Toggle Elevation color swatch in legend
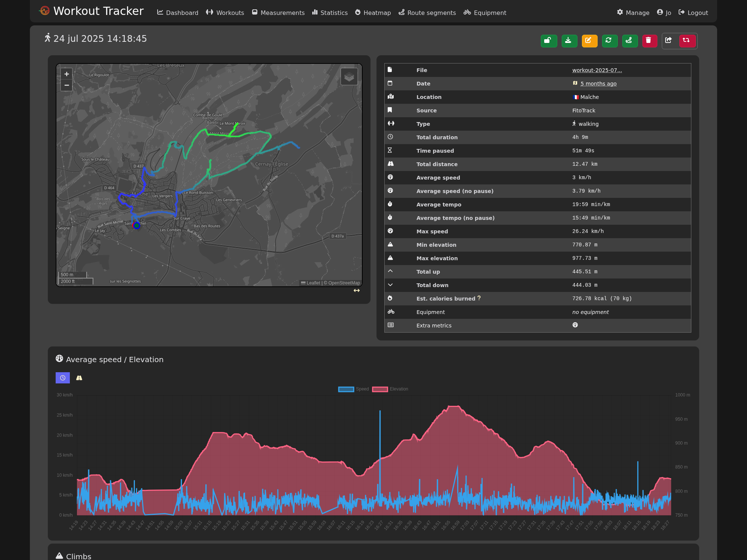Viewport: 747px width, 560px height. [380, 389]
